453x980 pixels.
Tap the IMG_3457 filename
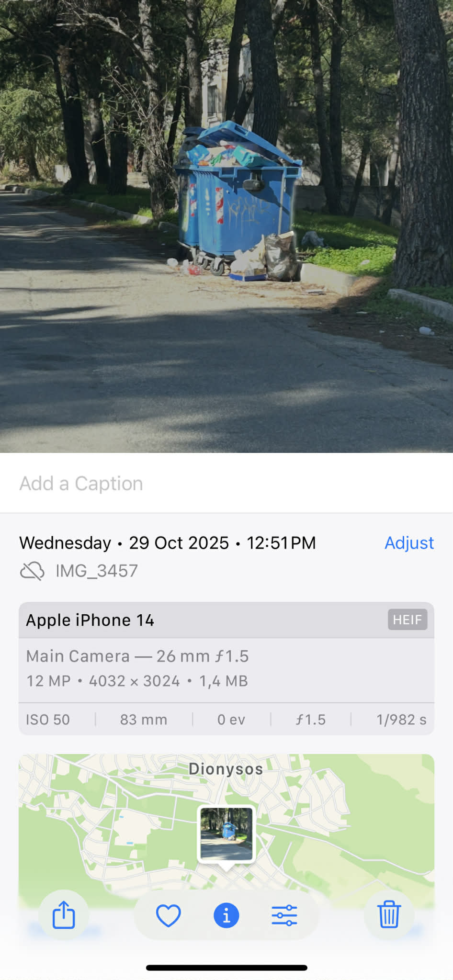point(97,571)
